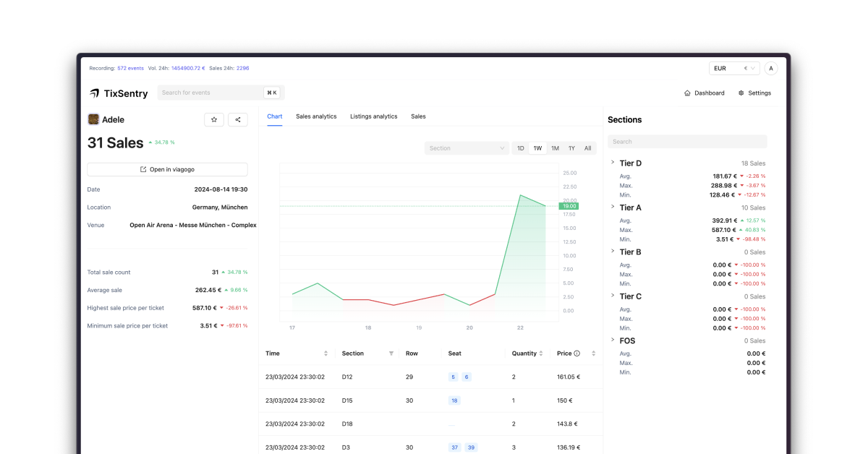The image size is (868, 454).
Task: Open the EUR currency dropdown
Action: click(734, 69)
